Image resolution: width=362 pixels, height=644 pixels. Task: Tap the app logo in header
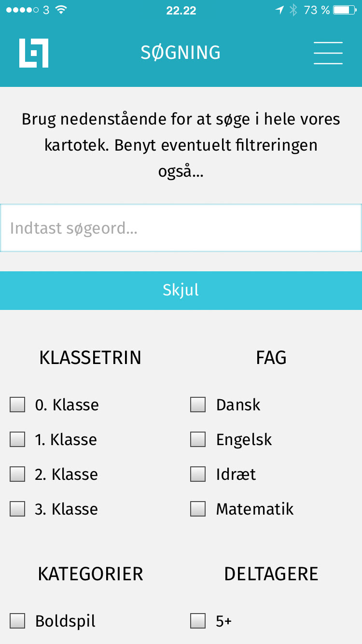point(34,53)
